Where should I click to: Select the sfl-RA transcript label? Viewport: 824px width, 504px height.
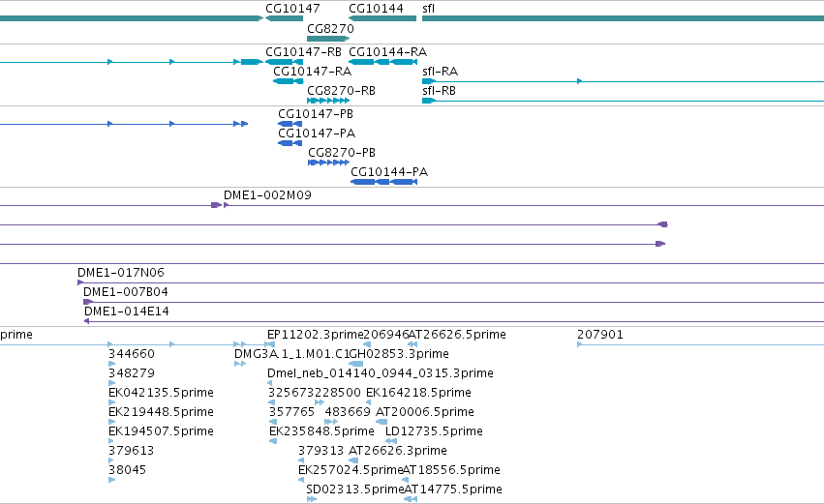pyautogui.click(x=440, y=72)
